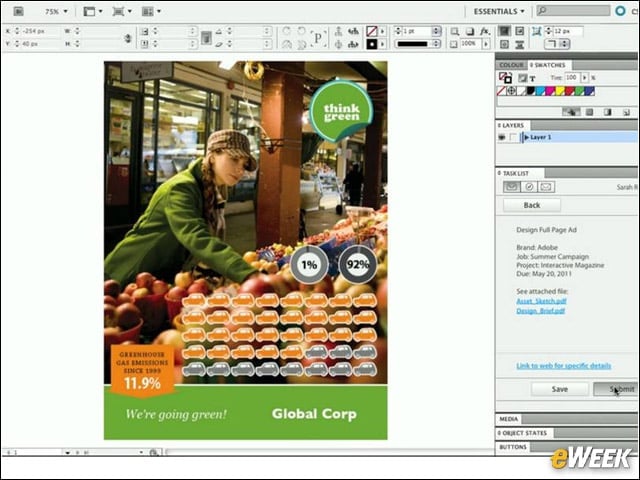Screen dimensions: 640x480
Task: Open the Screen Mode dropdown
Action: click(x=122, y=11)
